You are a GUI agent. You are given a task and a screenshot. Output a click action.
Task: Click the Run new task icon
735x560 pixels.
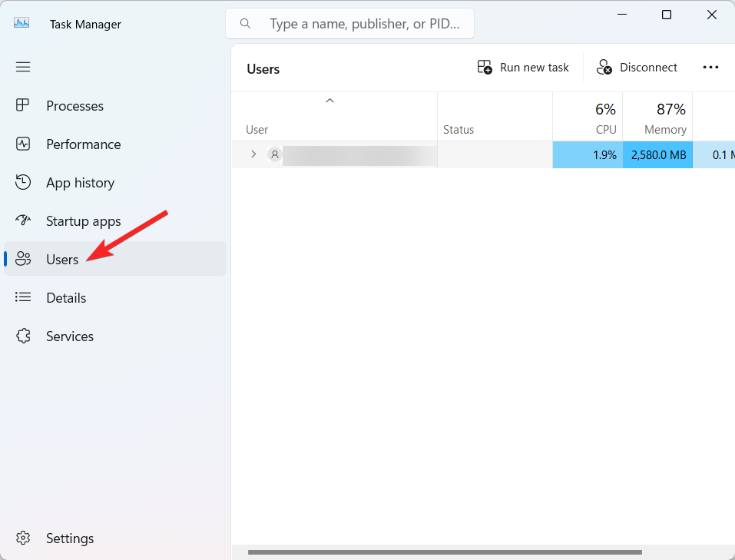(x=485, y=67)
